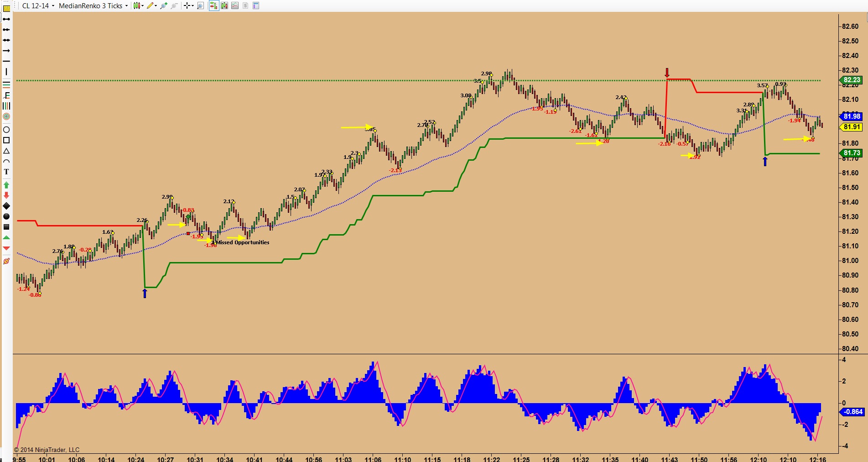Select the Fibonacci Time Extensions tool
The height and width of the screenshot is (462, 868).
[6, 106]
